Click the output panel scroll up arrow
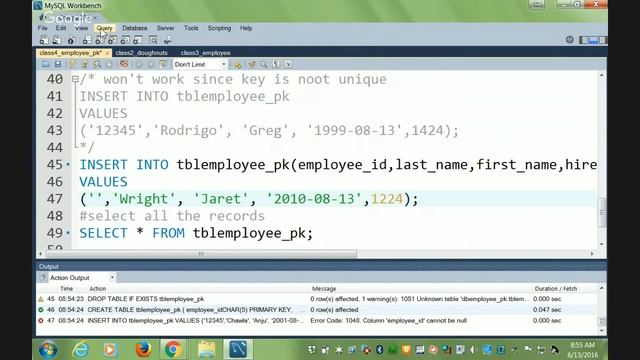640x360 pixels. tap(602, 288)
